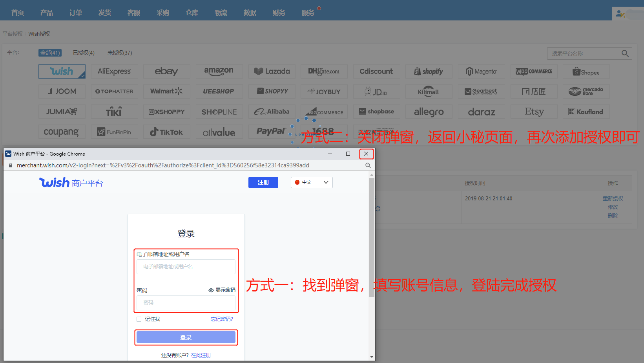Select the WooCommerce platform tile
The image size is (644, 363).
pyautogui.click(x=534, y=71)
